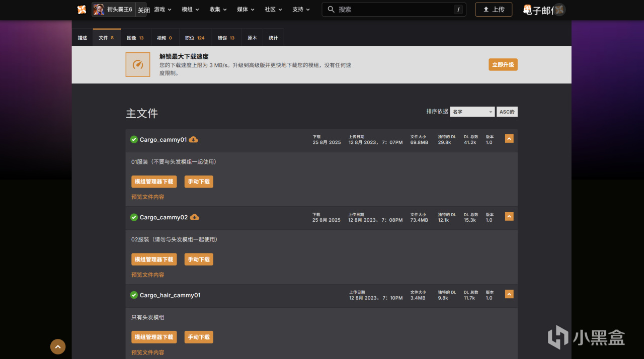644x359 pixels.
Task: Collapse the Cargo_cammy01 file entry
Action: pos(509,139)
